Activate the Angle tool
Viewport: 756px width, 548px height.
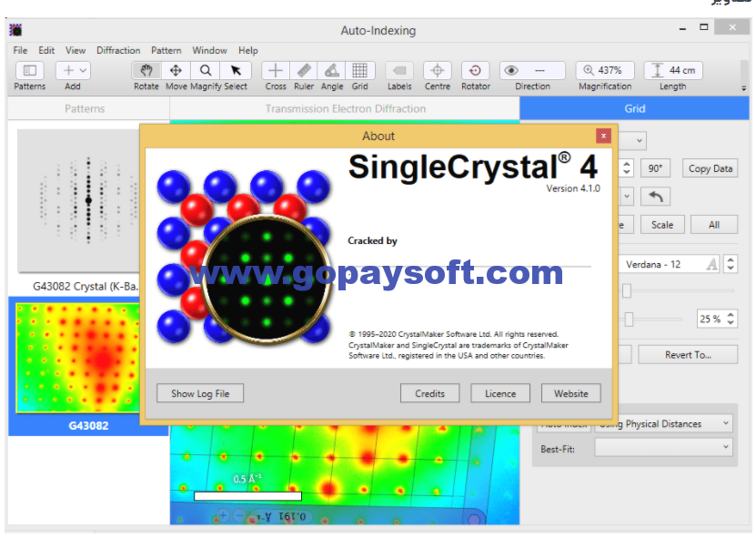(332, 70)
